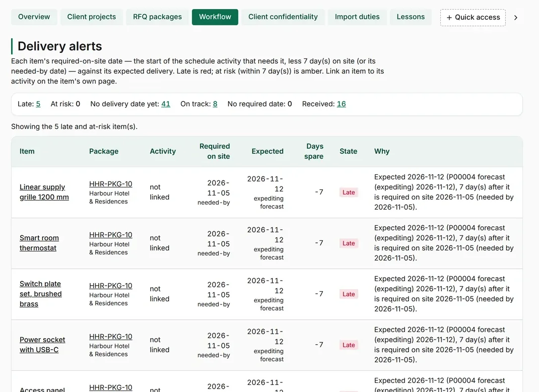Screen dimensions: 539x392
Task: Click 'No required date: 0' summary text
Action: coord(259,104)
